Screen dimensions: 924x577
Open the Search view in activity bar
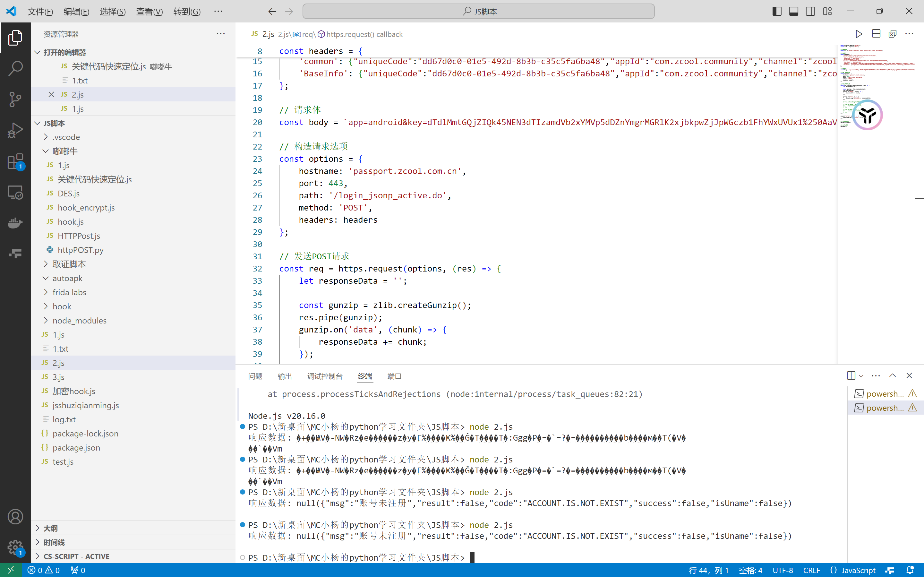click(15, 69)
